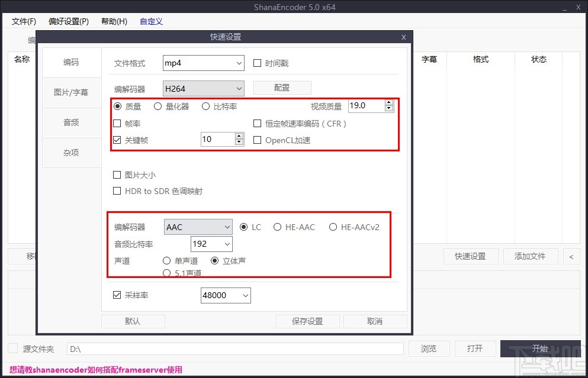Select the 单声道 radio button
Viewport: 588px width, 378px height.
click(x=166, y=260)
